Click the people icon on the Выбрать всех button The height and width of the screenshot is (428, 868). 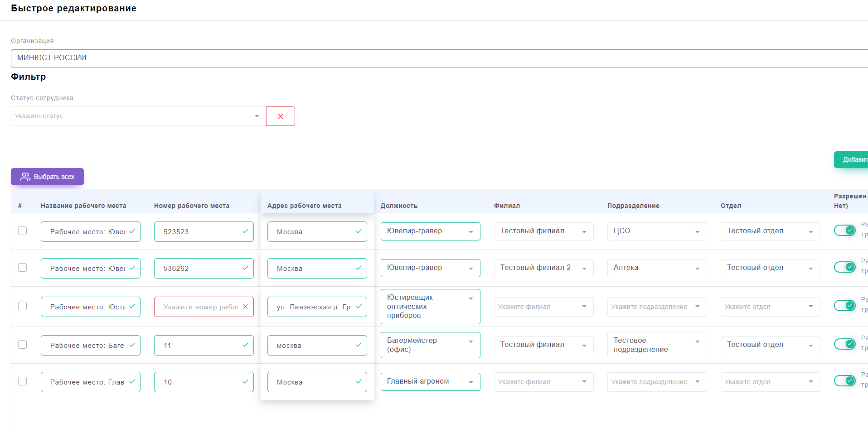pos(25,177)
